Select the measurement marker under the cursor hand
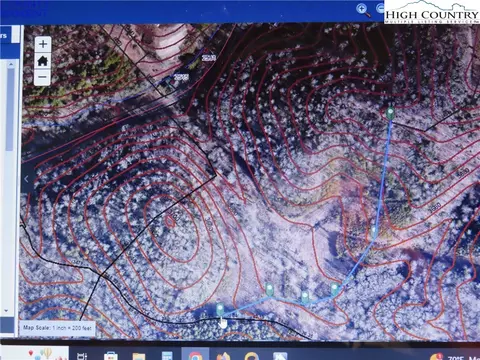The height and width of the screenshot is (360, 480). [x=220, y=309]
